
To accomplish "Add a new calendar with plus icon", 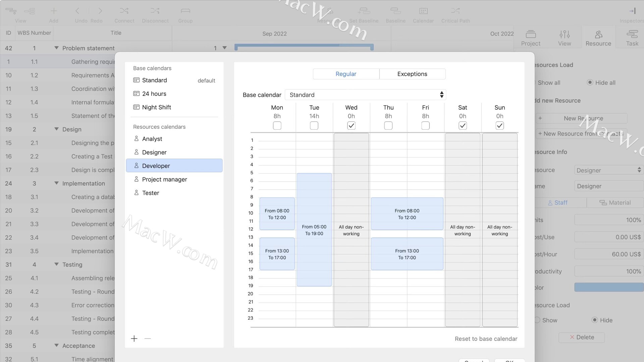I will 134,339.
